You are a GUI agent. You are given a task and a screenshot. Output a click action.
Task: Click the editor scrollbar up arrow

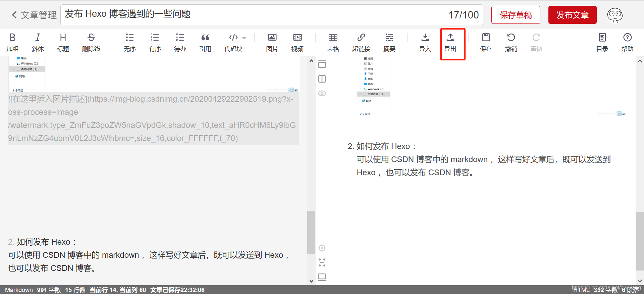[x=311, y=61]
